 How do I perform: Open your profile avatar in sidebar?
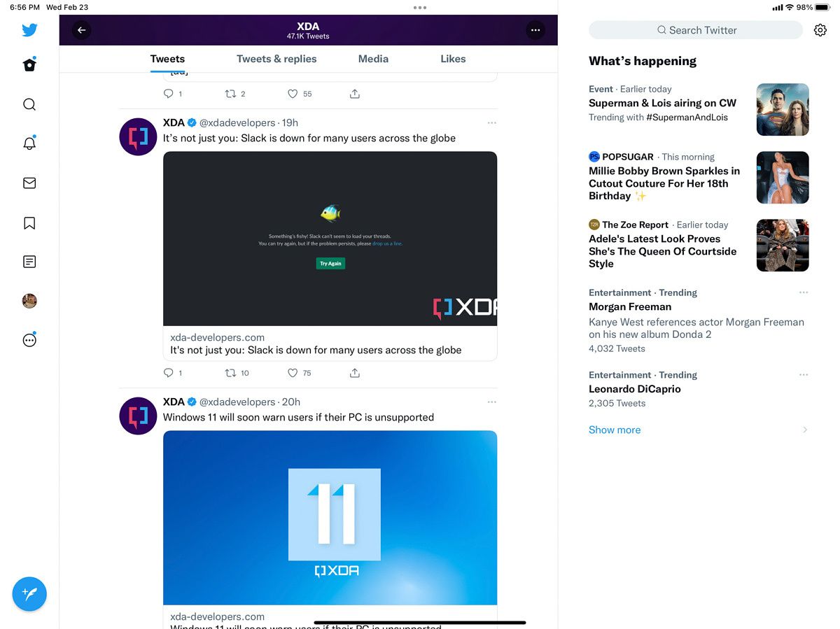[x=29, y=301]
